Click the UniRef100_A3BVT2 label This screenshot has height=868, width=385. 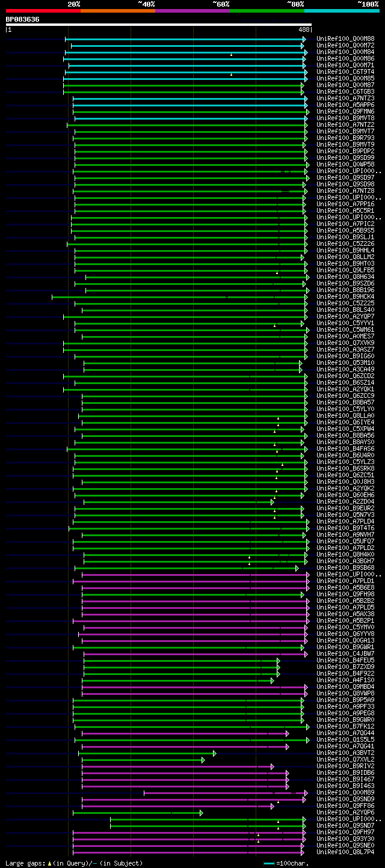(x=345, y=753)
